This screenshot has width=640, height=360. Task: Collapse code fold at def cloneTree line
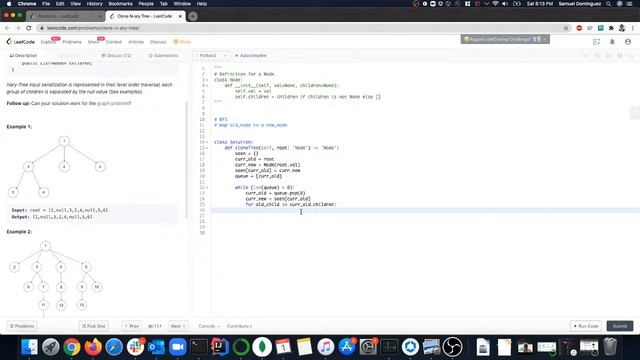(207, 148)
